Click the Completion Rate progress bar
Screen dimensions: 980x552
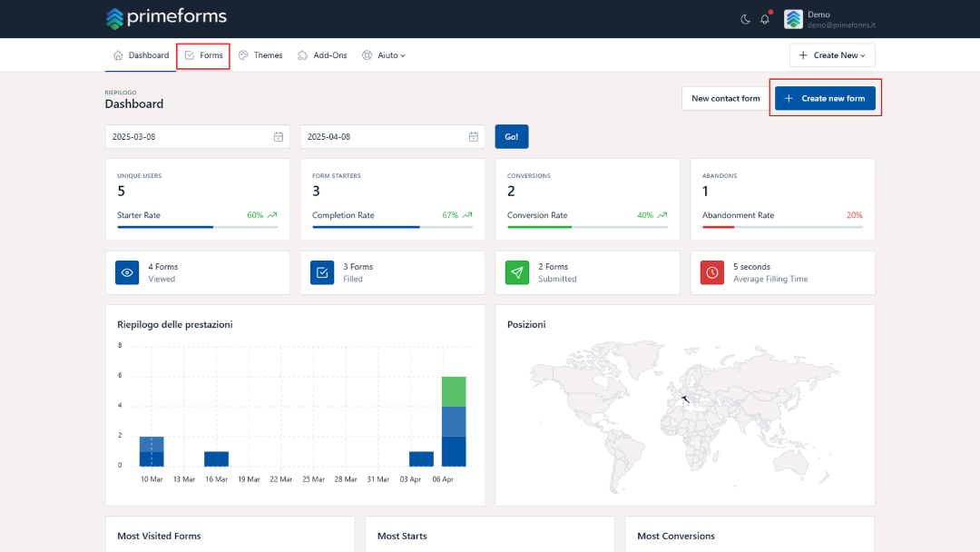point(393,227)
